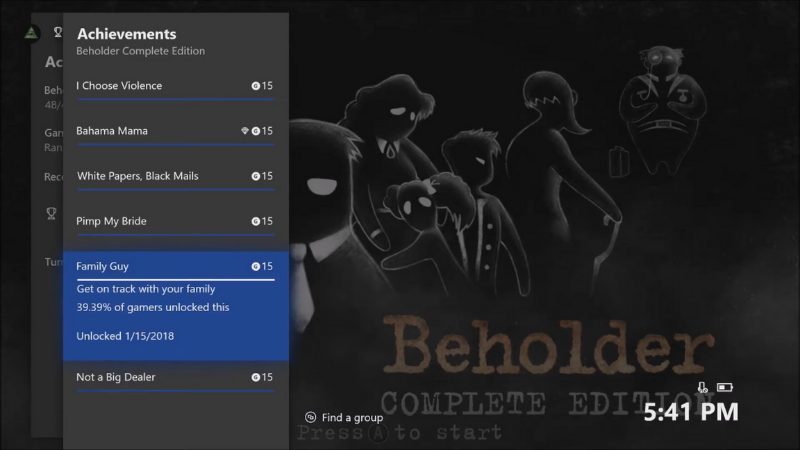The width and height of the screenshot is (800, 450).
Task: Click the controller battery indicator icon
Action: click(x=725, y=387)
